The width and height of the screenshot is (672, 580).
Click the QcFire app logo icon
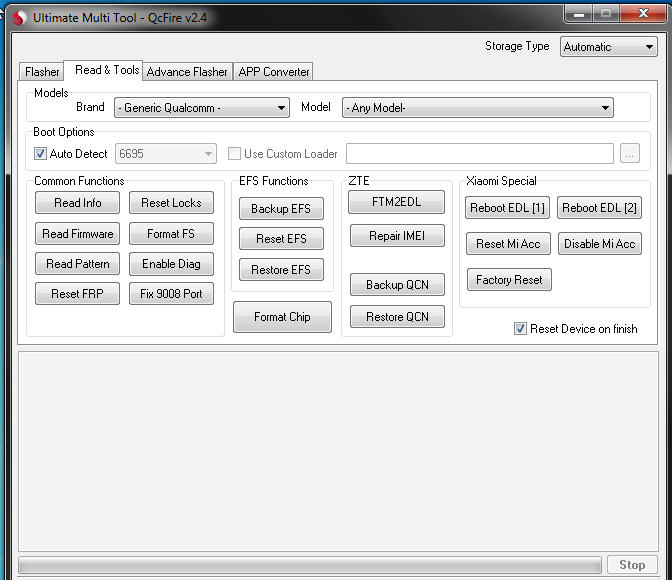point(19,18)
